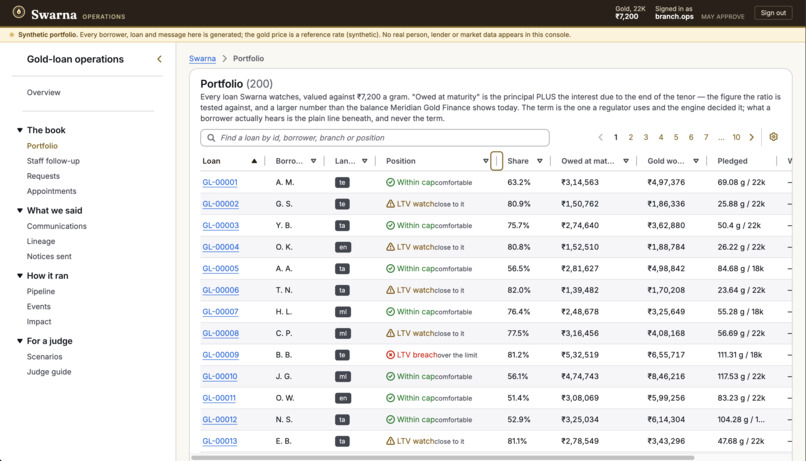Click the Position column resize handle
Image resolution: width=806 pixels, height=461 pixels.
[x=497, y=161]
